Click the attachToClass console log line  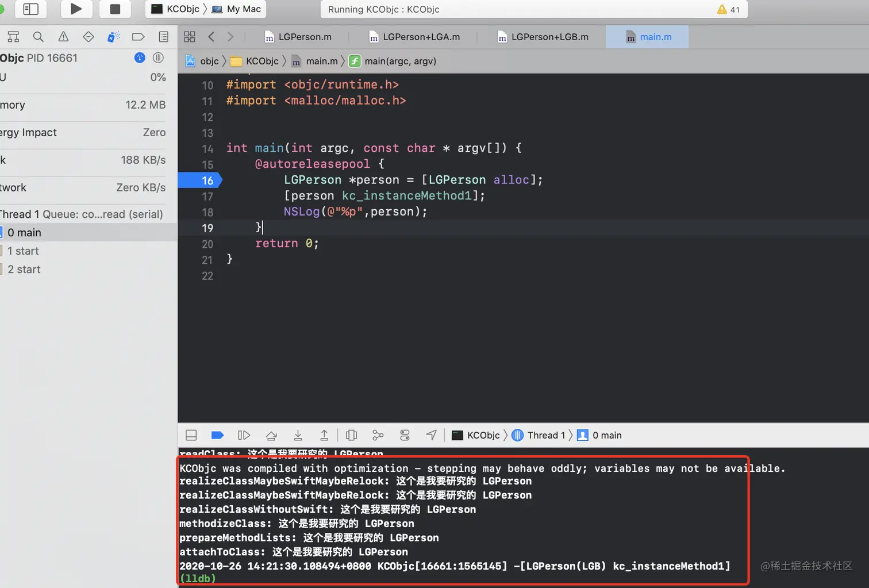[294, 552]
